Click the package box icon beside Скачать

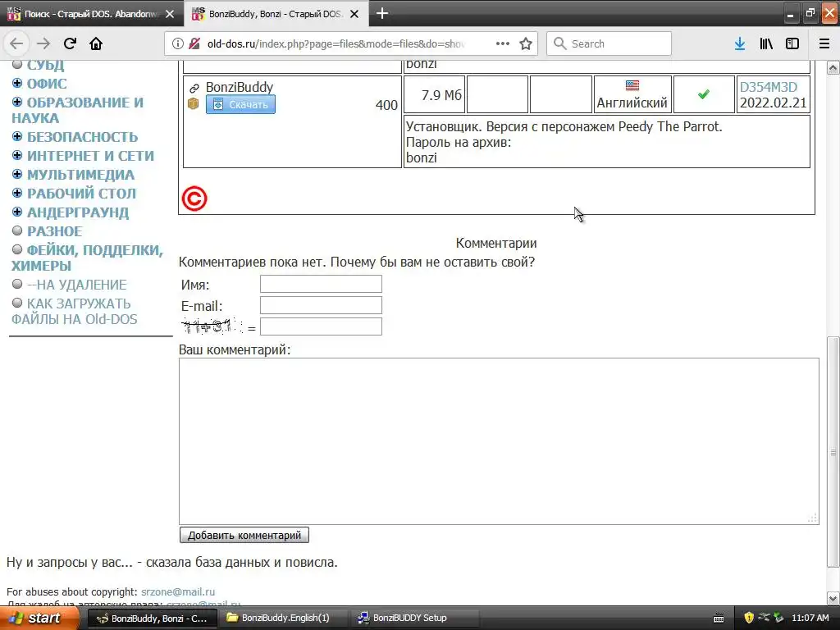pos(194,104)
